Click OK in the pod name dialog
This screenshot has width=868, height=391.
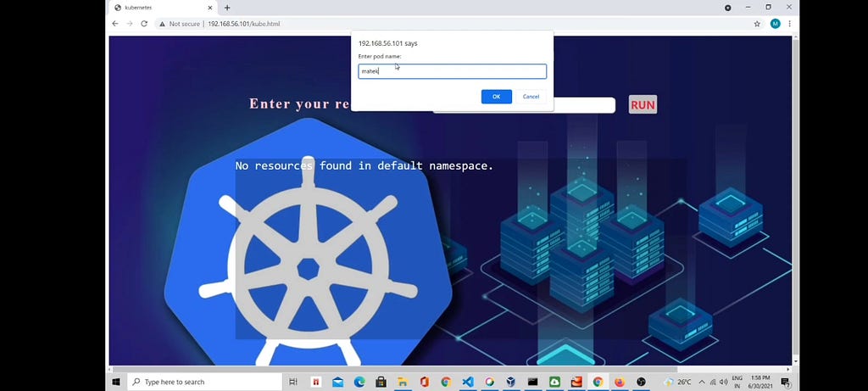click(496, 97)
